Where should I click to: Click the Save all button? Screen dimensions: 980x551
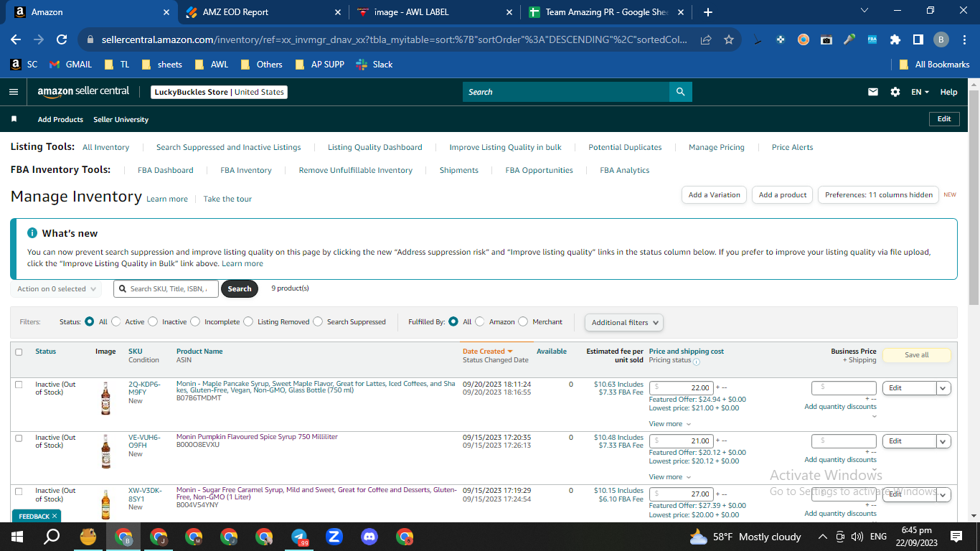click(916, 355)
